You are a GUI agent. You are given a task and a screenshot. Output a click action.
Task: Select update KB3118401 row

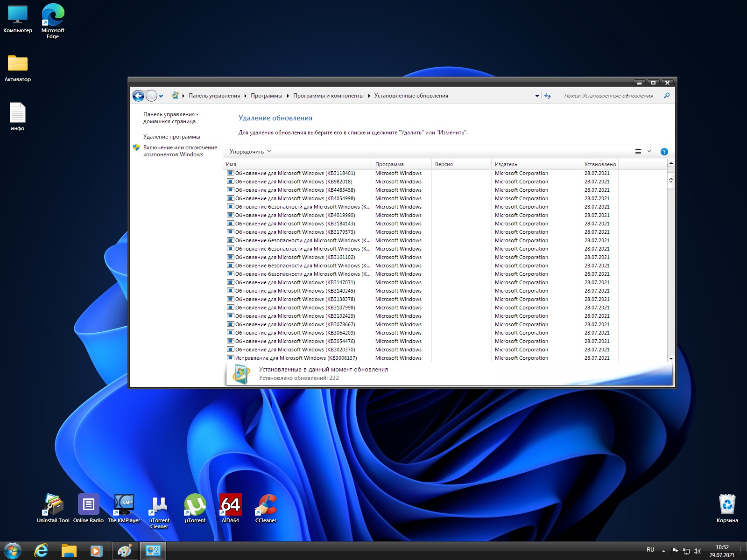click(x=422, y=173)
